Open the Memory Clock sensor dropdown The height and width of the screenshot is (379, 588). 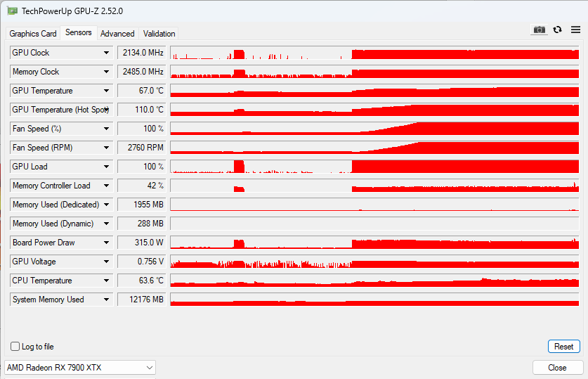107,72
